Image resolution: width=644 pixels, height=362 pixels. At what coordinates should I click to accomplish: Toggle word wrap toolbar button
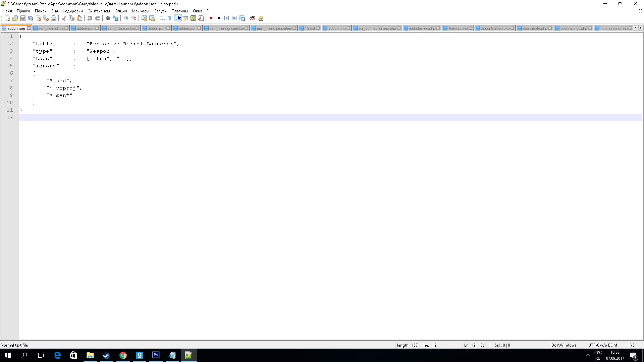tap(162, 18)
